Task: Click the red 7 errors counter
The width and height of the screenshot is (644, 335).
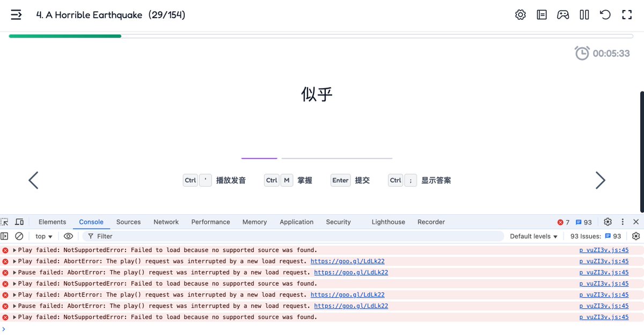Action: pyautogui.click(x=563, y=222)
